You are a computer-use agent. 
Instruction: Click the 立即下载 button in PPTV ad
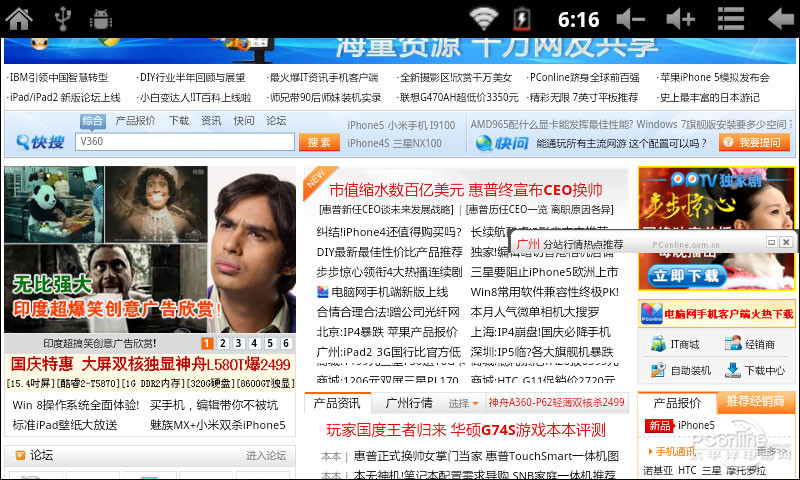686,276
